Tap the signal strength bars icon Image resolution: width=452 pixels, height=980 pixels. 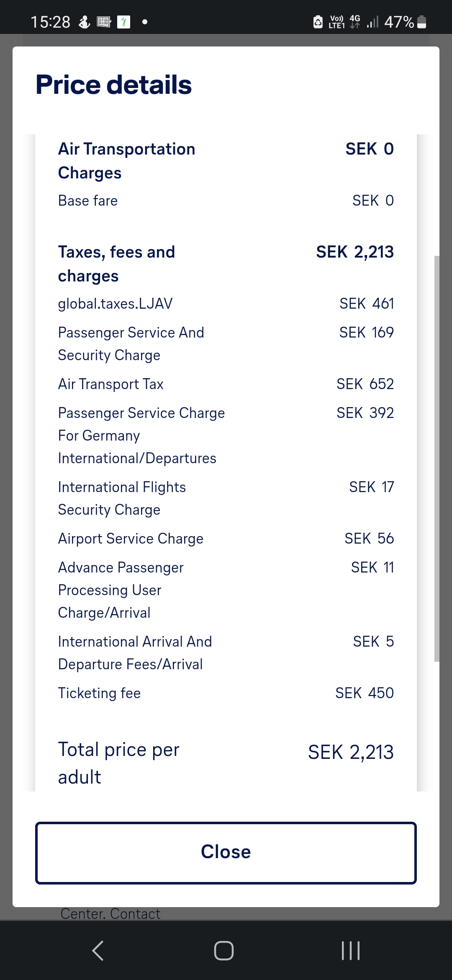372,22
